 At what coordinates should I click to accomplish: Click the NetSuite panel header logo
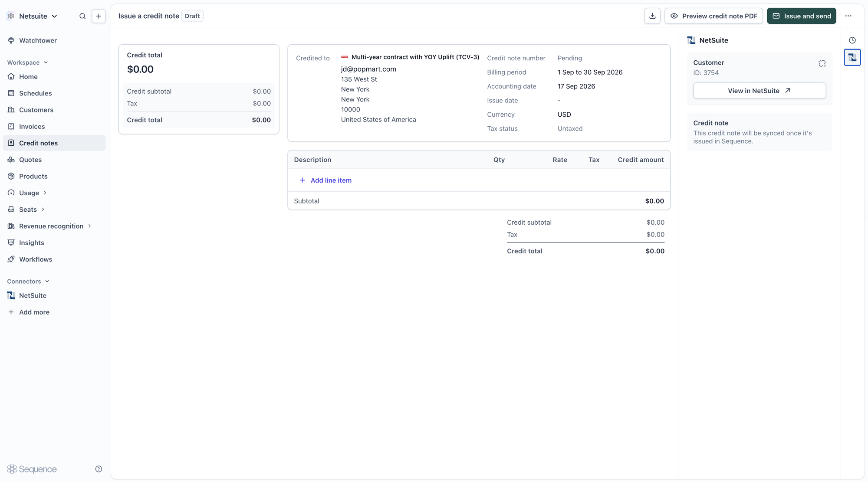point(691,40)
